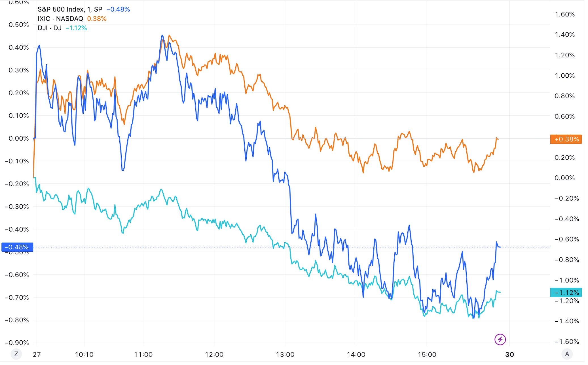Click the 1.60% label on right scale
588x365 pixels.
pyautogui.click(x=564, y=14)
